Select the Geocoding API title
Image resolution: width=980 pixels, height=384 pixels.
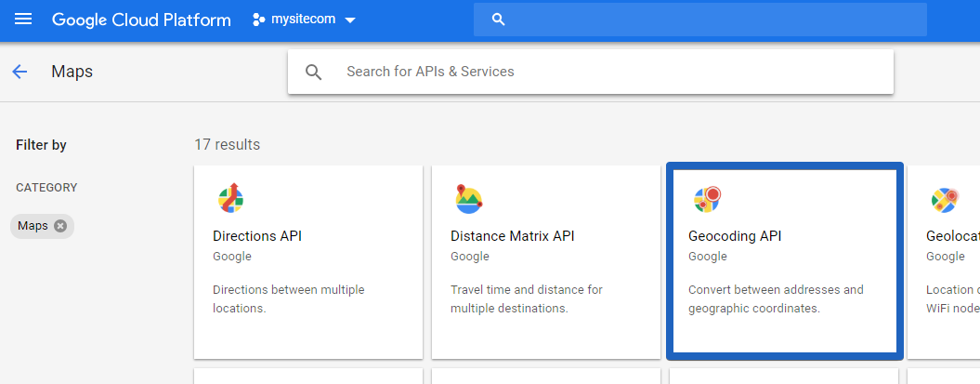tap(735, 236)
